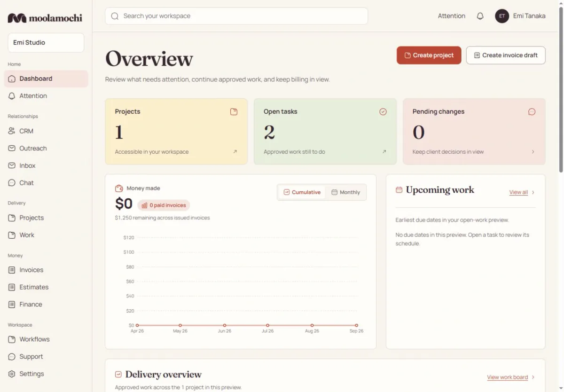Click the speech bubble icon on Pending changes card

click(x=532, y=112)
